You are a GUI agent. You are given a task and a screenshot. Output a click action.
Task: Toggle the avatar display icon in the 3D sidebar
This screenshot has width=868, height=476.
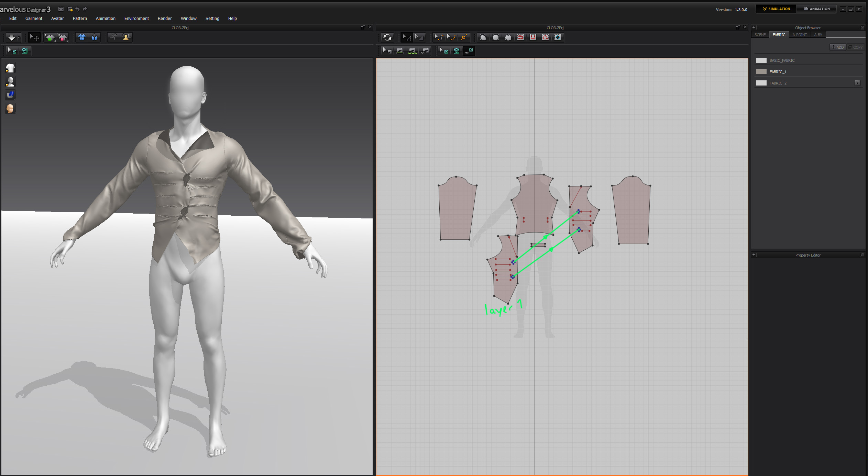point(10,82)
